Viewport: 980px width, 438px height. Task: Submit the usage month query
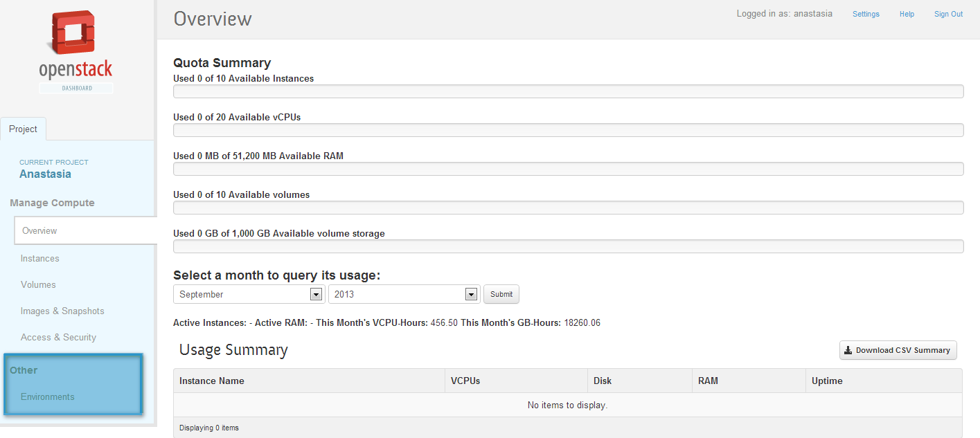pos(501,294)
